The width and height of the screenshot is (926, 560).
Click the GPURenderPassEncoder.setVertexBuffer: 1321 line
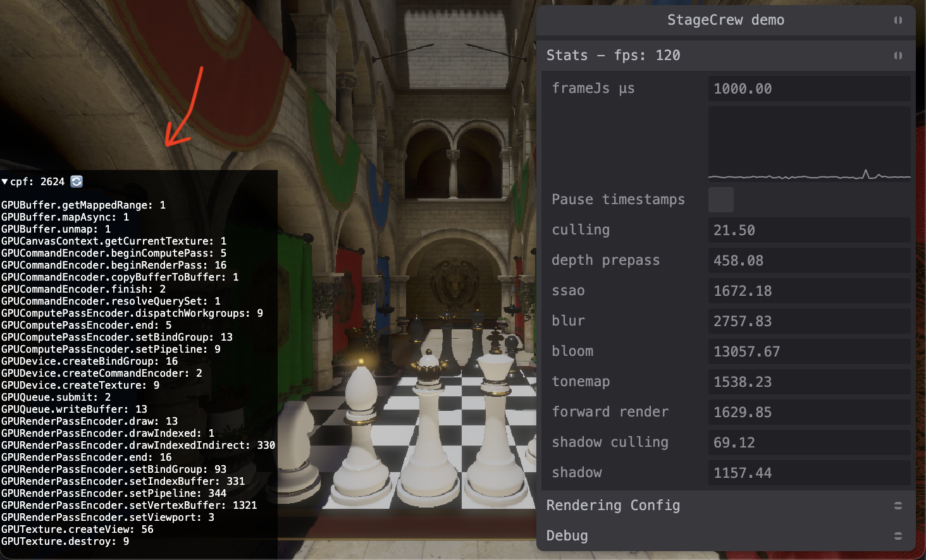129,505
